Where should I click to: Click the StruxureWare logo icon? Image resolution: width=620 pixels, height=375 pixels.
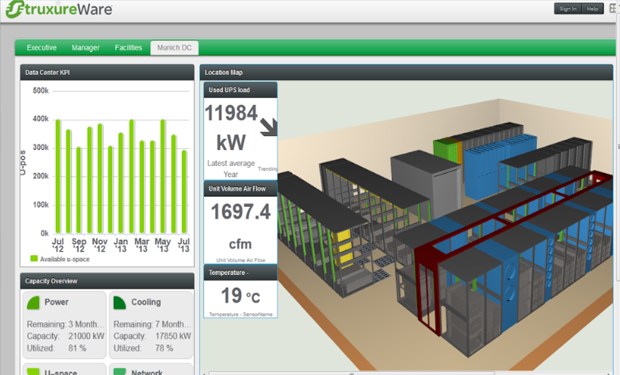[15, 8]
